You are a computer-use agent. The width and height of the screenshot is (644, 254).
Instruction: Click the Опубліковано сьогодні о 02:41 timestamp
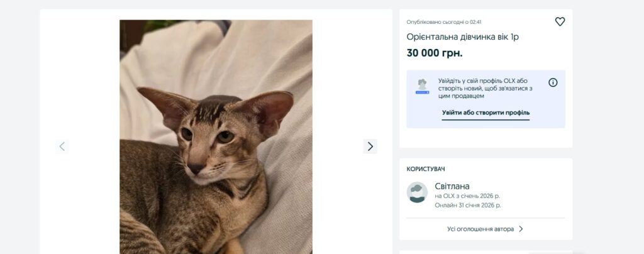(444, 22)
